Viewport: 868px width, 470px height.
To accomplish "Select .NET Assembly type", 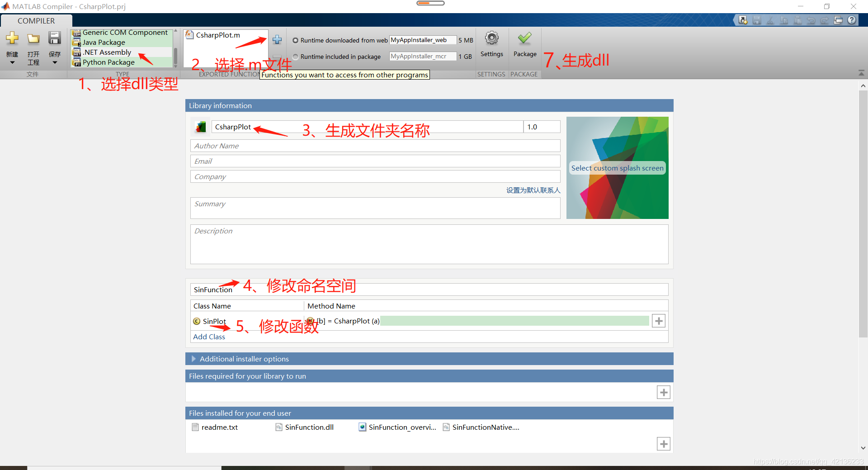I will 121,52.
